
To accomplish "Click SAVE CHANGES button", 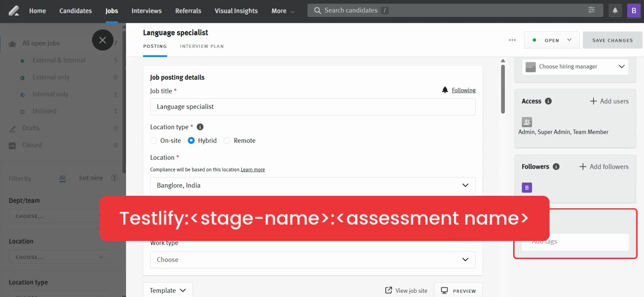I will coord(612,40).
